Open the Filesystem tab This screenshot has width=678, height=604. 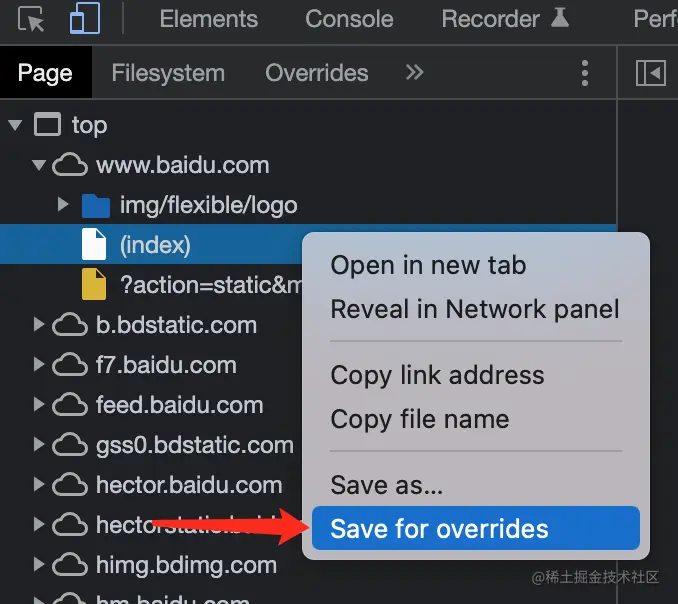[168, 73]
